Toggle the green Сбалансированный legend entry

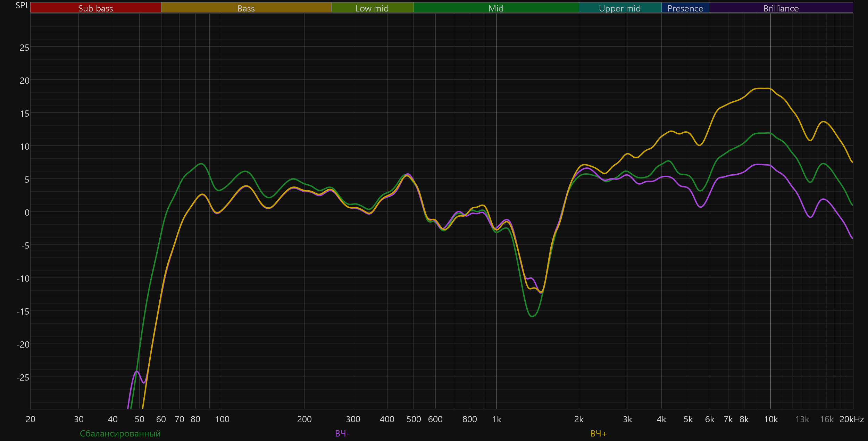pos(120,433)
